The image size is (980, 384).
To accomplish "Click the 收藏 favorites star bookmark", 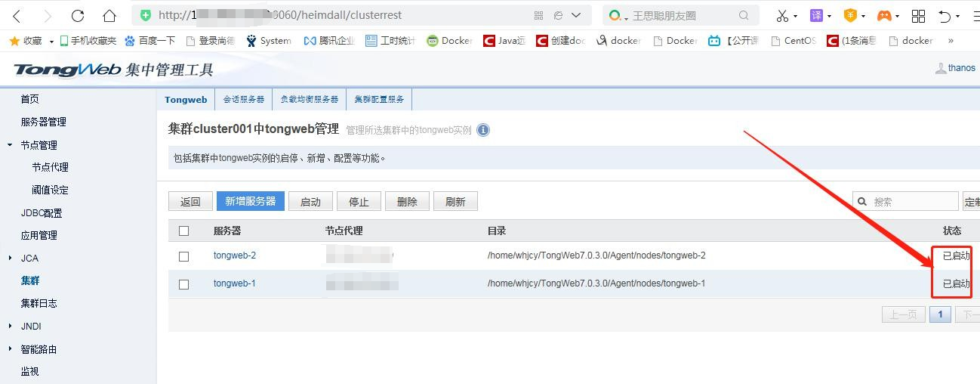I will tap(26, 41).
